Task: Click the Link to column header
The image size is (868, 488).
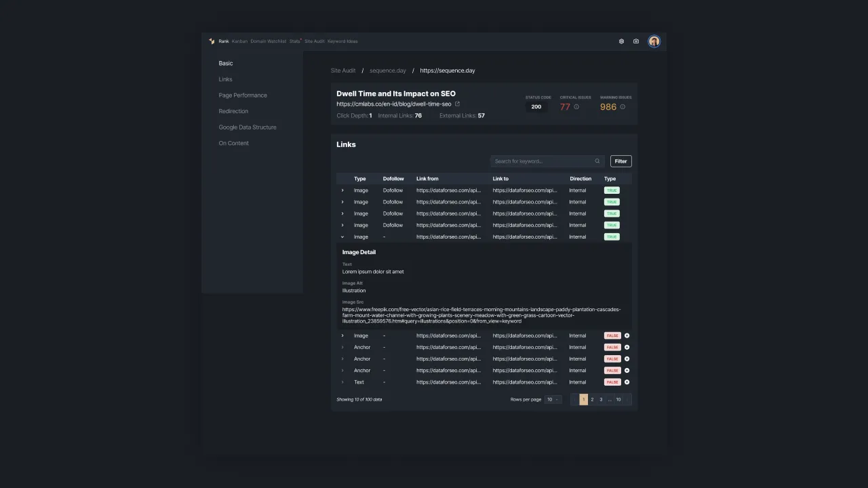Action: pyautogui.click(x=500, y=179)
